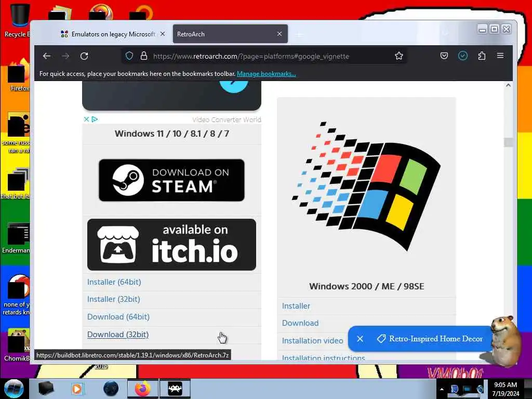Click Download (64bit) link
Viewport: 532px width, 399px height.
tap(118, 317)
